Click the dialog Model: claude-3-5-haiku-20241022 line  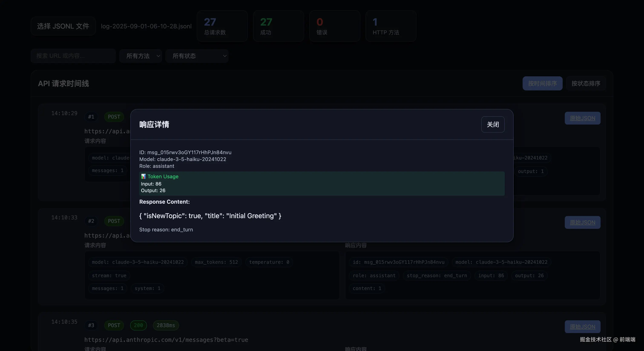(x=183, y=159)
